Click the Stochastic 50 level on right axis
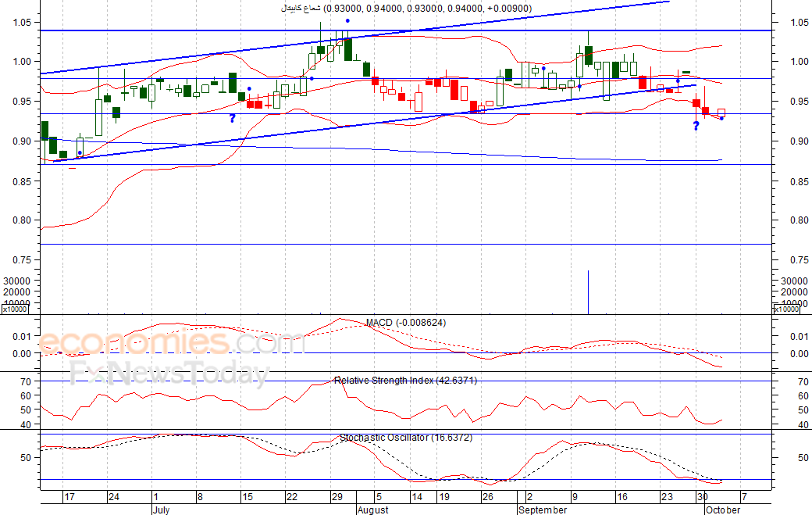Screen dimensions: 812x515 tap(803, 458)
